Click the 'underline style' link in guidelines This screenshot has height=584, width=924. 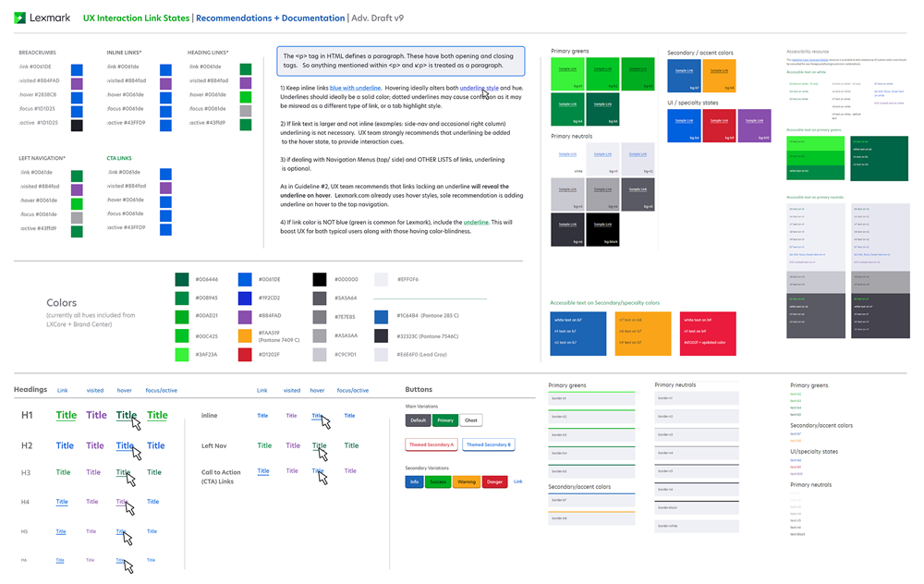point(480,87)
